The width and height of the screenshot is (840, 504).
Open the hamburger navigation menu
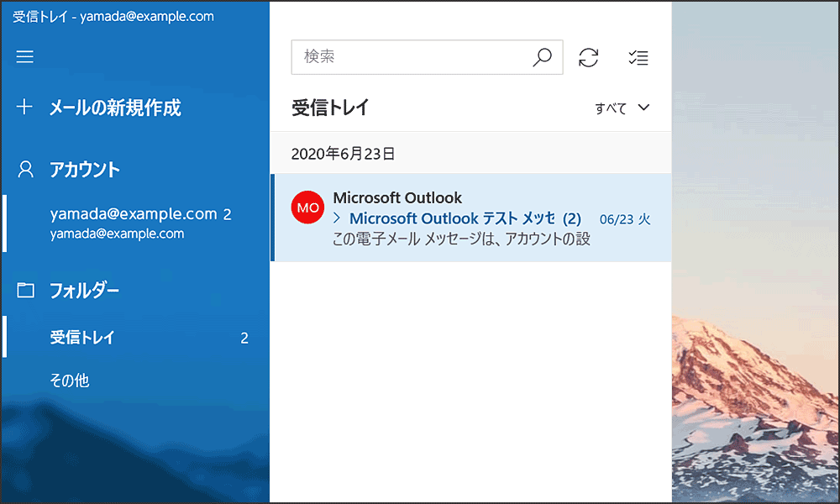(24, 57)
